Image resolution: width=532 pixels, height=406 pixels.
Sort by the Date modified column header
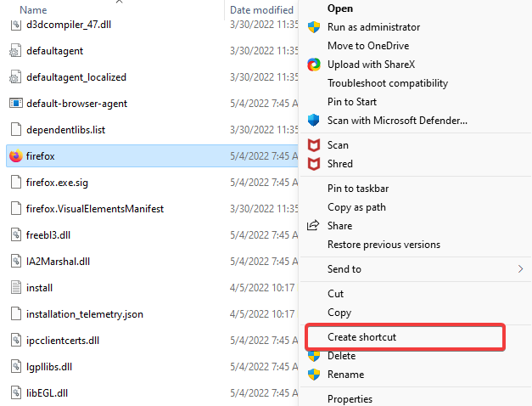(261, 10)
